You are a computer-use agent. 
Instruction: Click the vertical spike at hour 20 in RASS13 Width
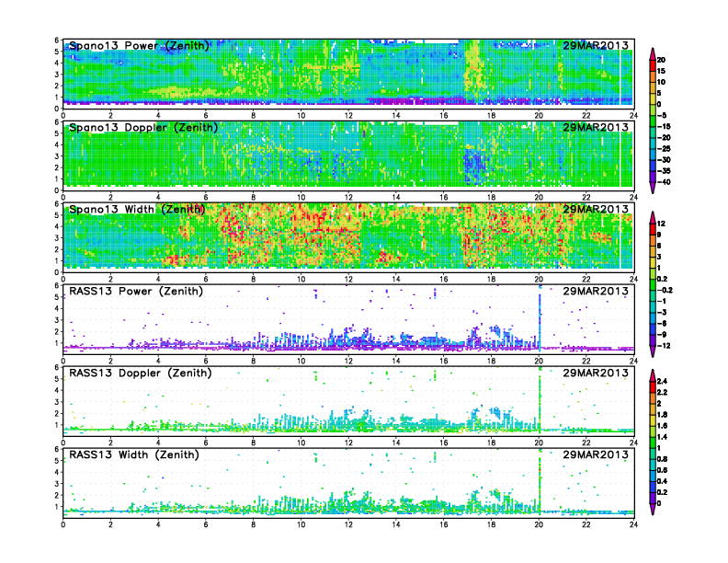[x=540, y=482]
